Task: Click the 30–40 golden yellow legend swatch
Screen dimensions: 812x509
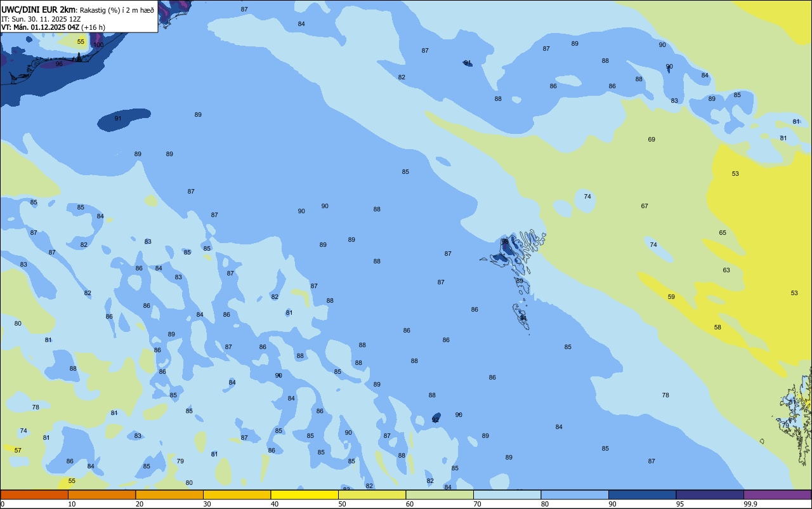Action: click(237, 494)
